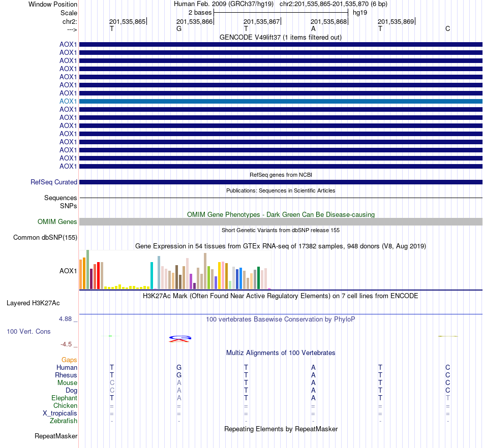The image size is (483, 448).
Task: Choose the Dog species row label
Action: point(71,390)
